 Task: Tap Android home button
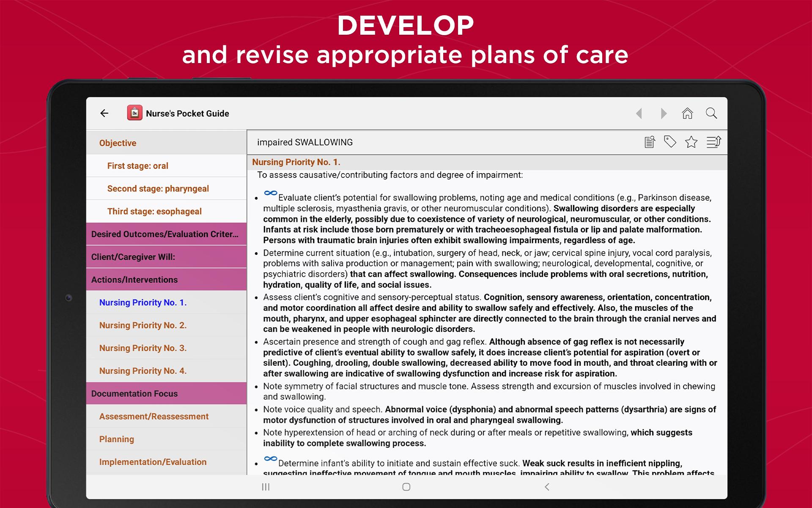coord(406,487)
